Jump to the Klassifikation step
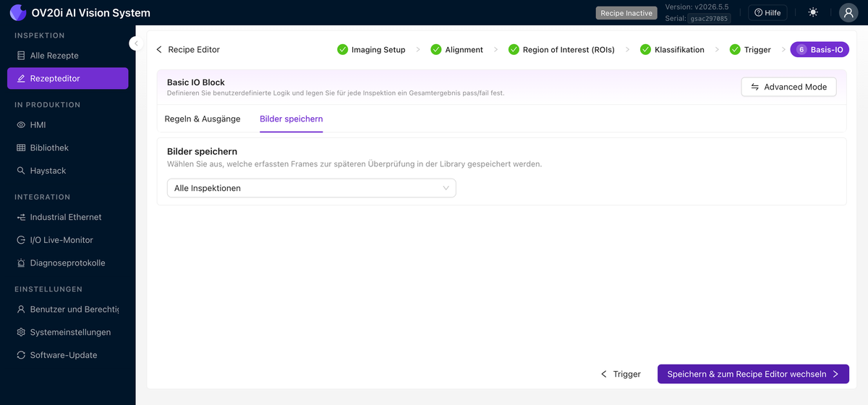Viewport: 868px width, 405px height. (672, 50)
